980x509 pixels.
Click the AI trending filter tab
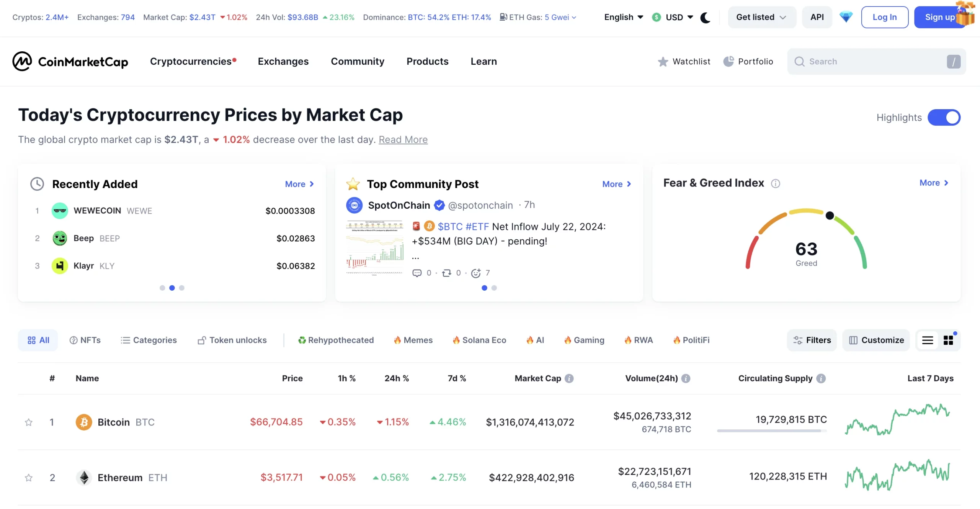(x=536, y=339)
